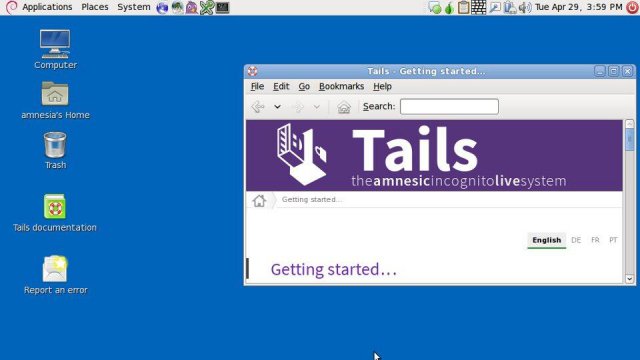Open the System menu
Viewport: 640px width, 360px height.
(133, 7)
